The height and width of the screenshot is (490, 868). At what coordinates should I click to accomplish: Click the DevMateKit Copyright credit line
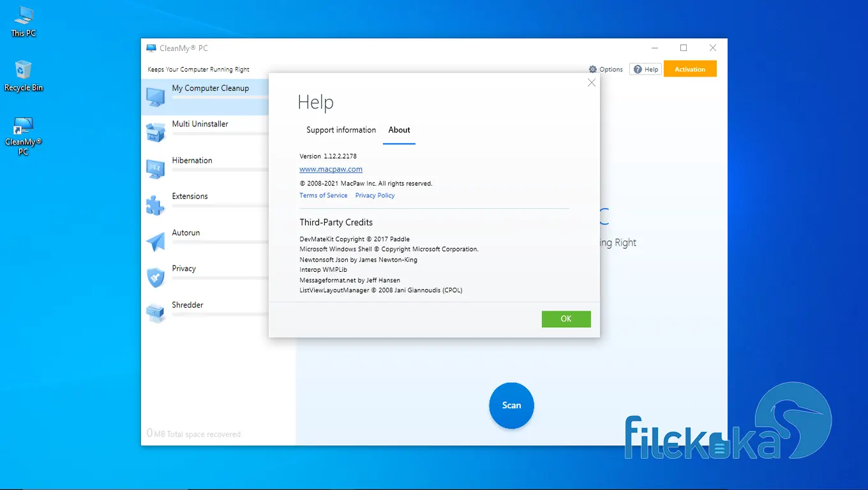coord(355,239)
